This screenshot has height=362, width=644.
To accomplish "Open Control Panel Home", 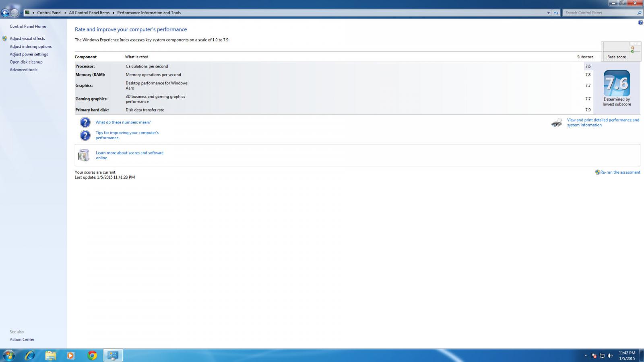I will (x=28, y=27).
